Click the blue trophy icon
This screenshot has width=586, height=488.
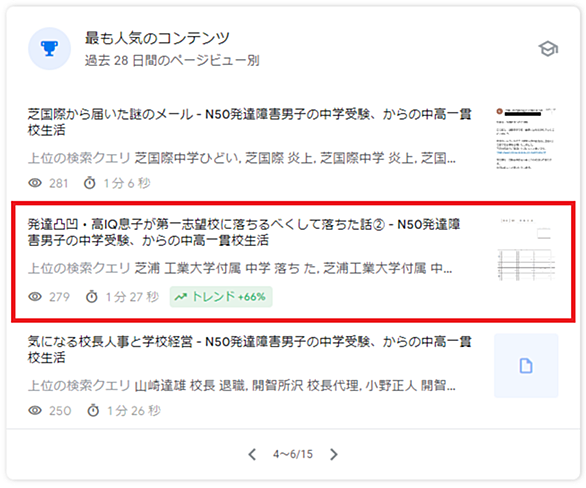[49, 49]
